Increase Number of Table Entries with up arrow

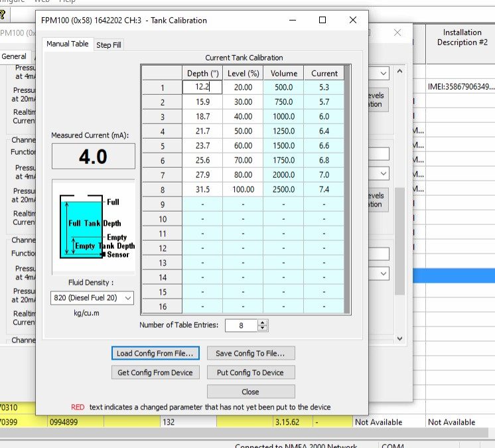[263, 323]
